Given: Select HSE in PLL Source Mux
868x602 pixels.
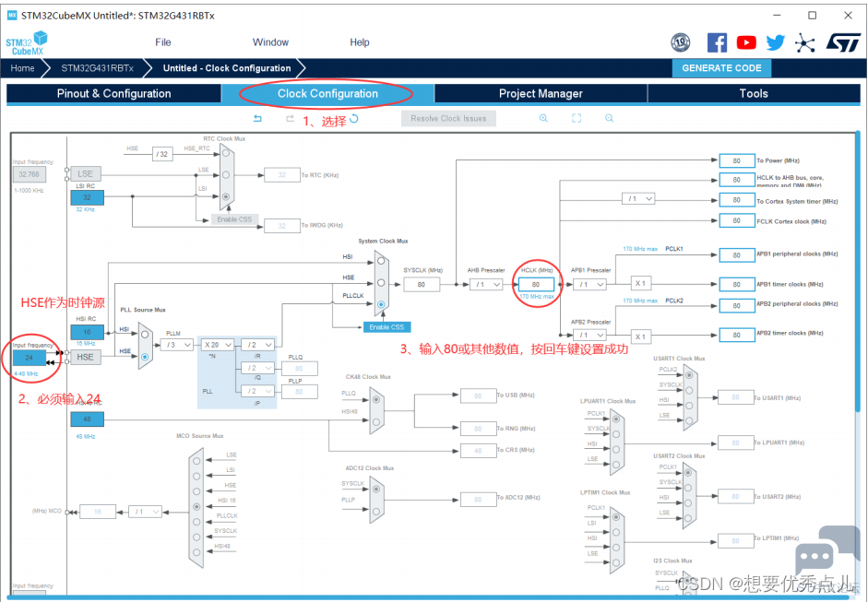Looking at the screenshot, I should pos(145,357).
